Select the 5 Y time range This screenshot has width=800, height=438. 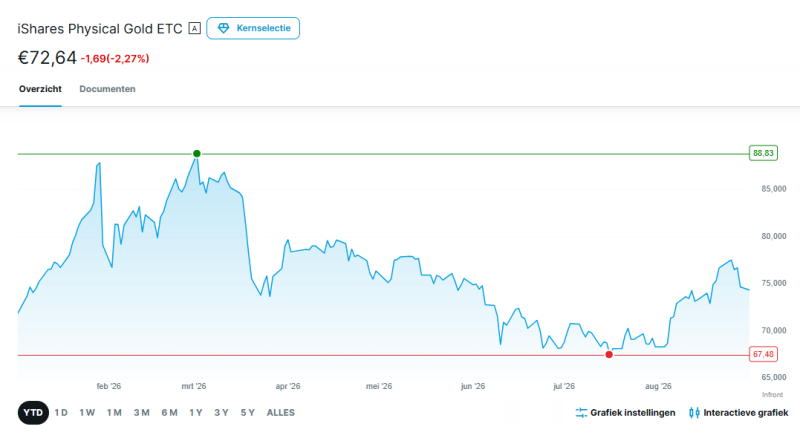[247, 412]
